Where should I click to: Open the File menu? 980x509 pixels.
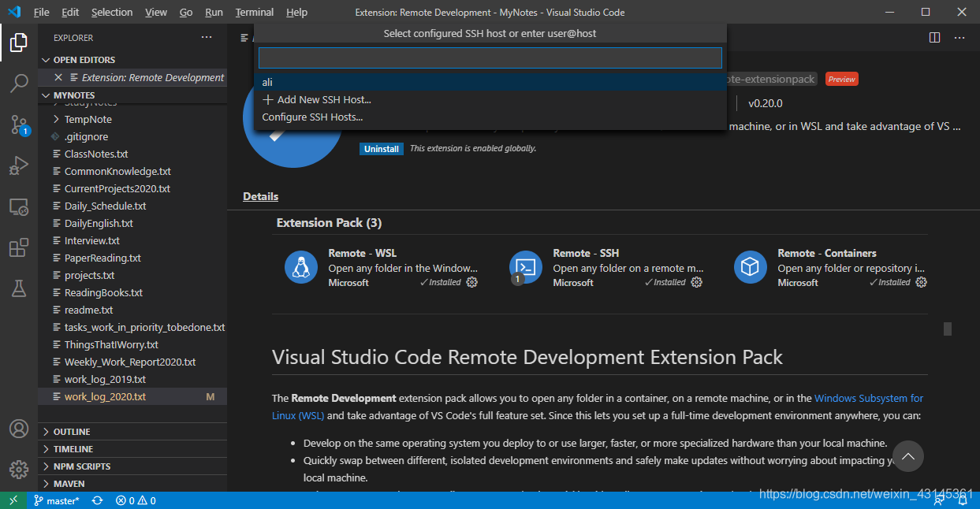[x=41, y=12]
